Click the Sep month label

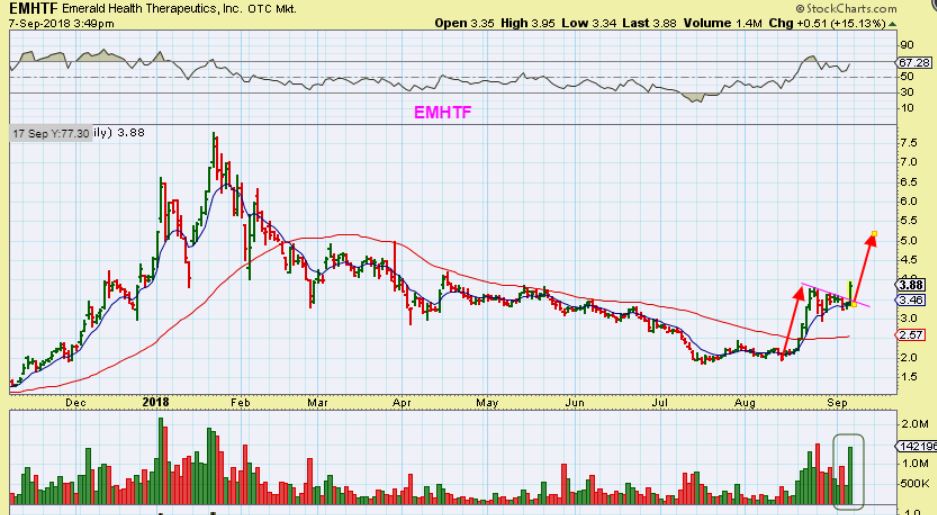(837, 403)
